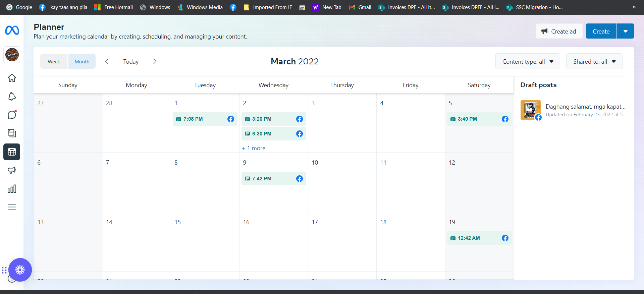Open the 3:40 PM post on March 5

(x=479, y=119)
